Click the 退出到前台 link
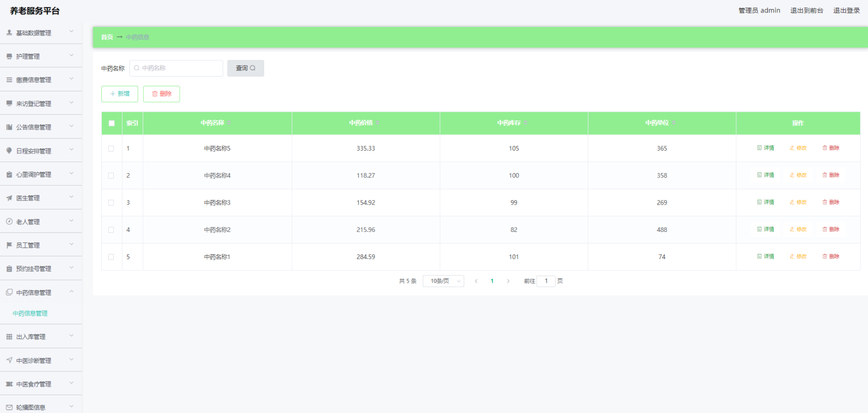Image resolution: width=868 pixels, height=413 pixels. pos(807,10)
